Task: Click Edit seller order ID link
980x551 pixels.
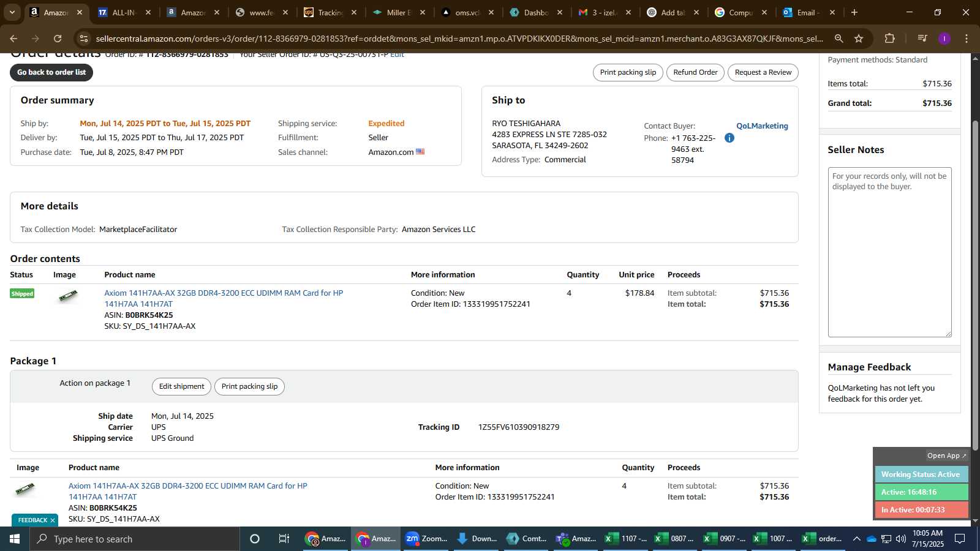Action: point(397,55)
